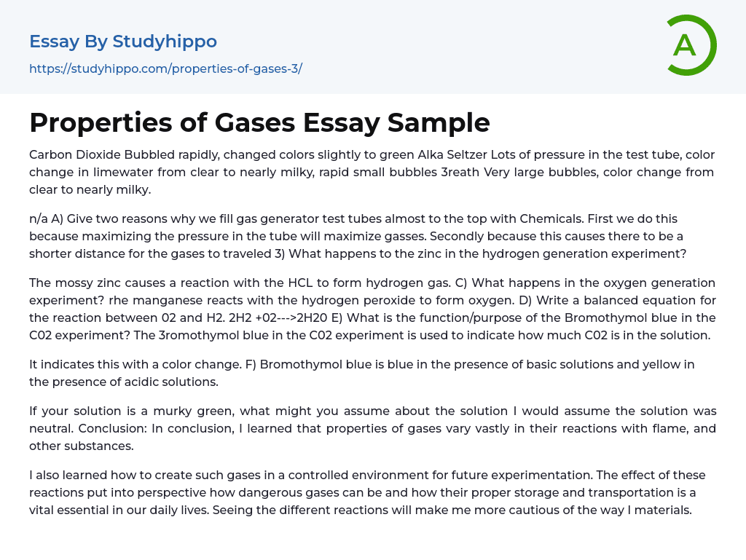Click the phrase "acidic solutions" in the essay

pos(170,381)
